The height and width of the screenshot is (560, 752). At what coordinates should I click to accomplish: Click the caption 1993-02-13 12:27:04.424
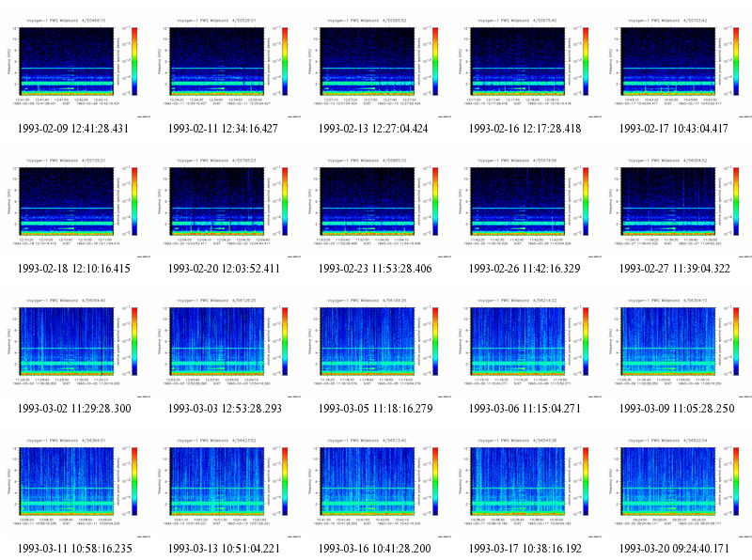(x=373, y=129)
